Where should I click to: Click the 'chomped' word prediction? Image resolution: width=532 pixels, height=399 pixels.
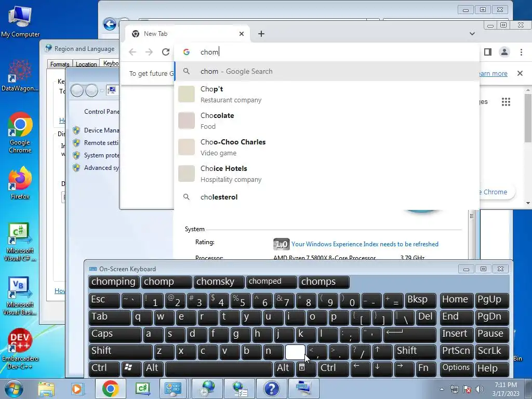271,282
